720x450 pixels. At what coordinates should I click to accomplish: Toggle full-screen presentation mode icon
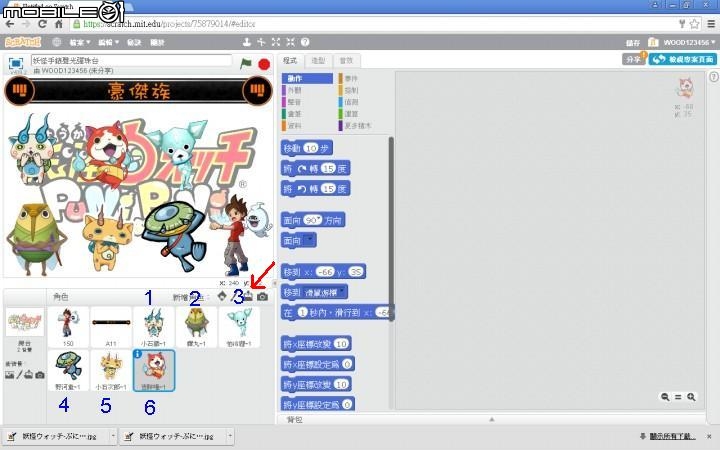tap(16, 63)
